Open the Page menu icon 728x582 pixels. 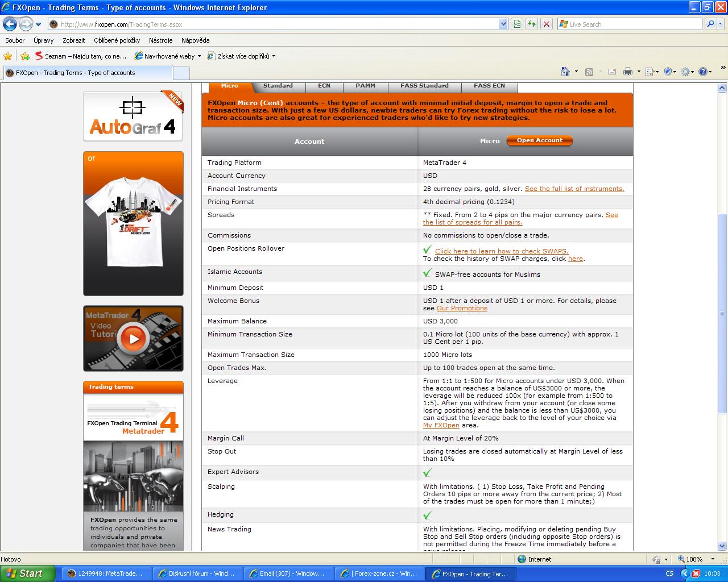tap(652, 72)
